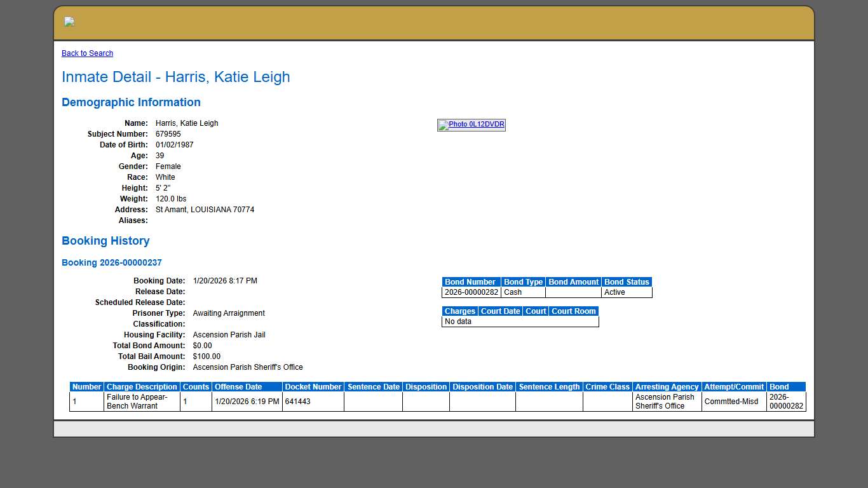Screen dimensions: 868x488
Task: Click the Back to Search link
Action: [x=87, y=53]
